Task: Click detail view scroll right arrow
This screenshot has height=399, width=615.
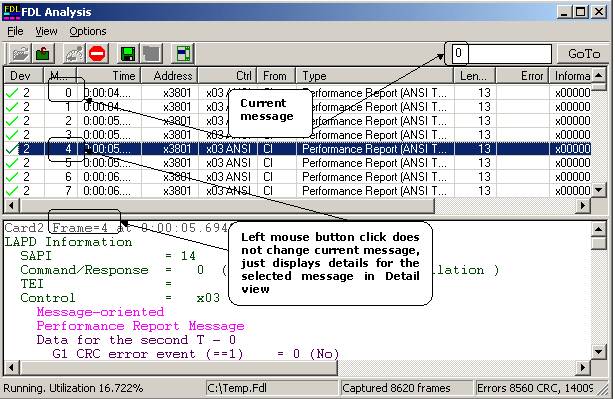Action: tap(583, 368)
